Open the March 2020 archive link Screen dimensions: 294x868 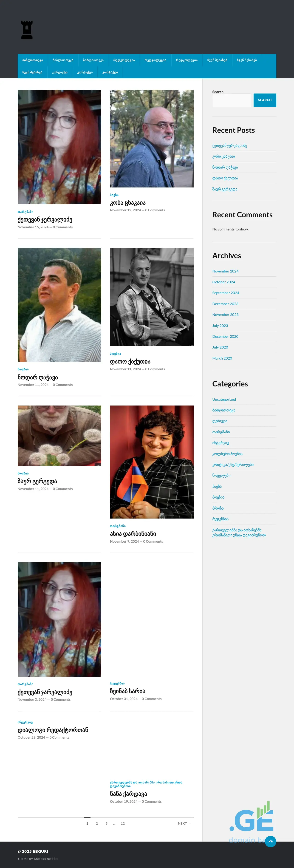pyautogui.click(x=222, y=358)
